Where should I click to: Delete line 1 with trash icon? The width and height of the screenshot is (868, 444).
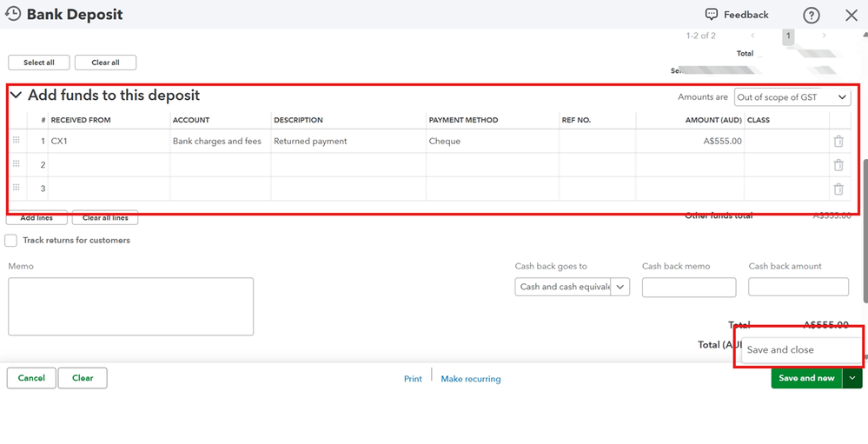click(838, 142)
